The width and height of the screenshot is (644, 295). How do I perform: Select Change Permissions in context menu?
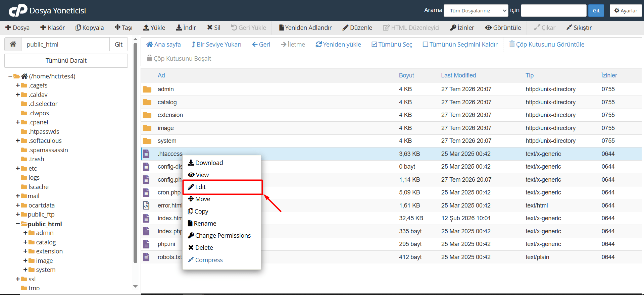[219, 236]
